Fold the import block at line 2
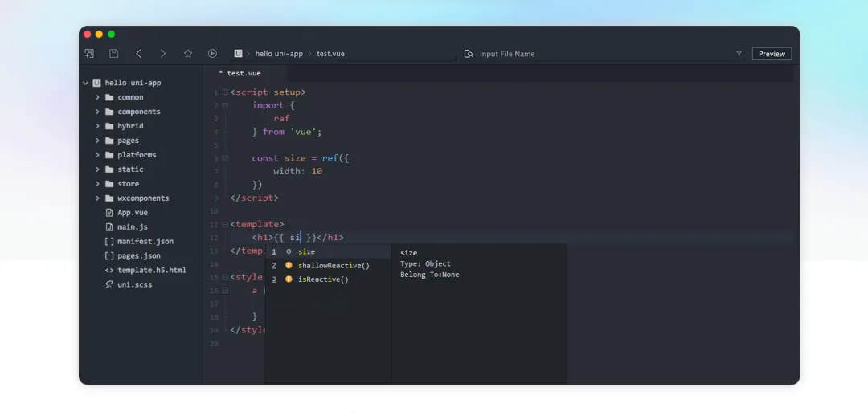The height and width of the screenshot is (412, 868). 225,105
